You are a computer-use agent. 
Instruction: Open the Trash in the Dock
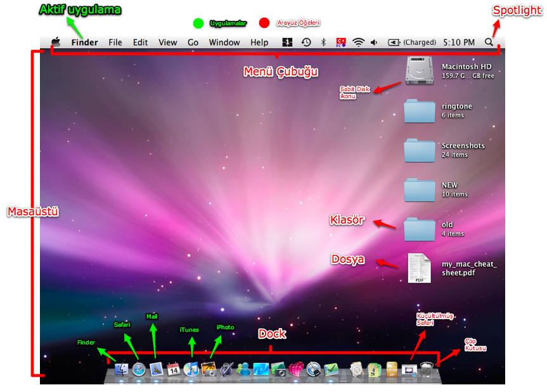[x=428, y=369]
